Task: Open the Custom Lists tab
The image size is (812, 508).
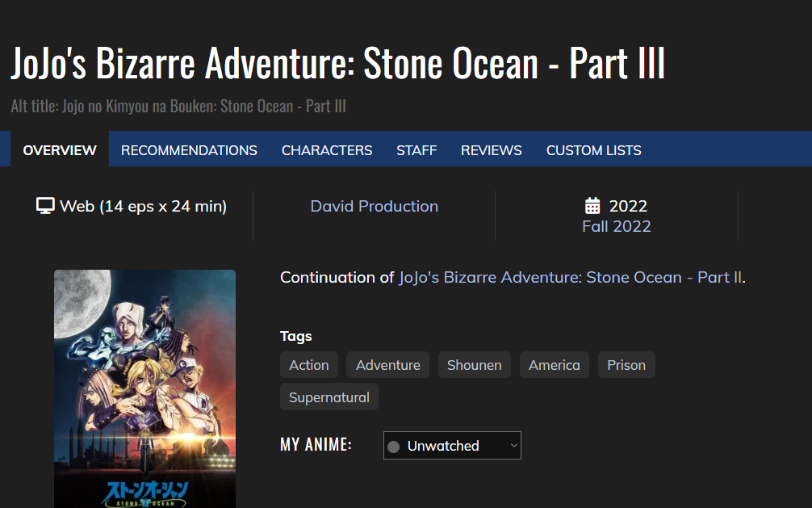Action: pyautogui.click(x=593, y=149)
